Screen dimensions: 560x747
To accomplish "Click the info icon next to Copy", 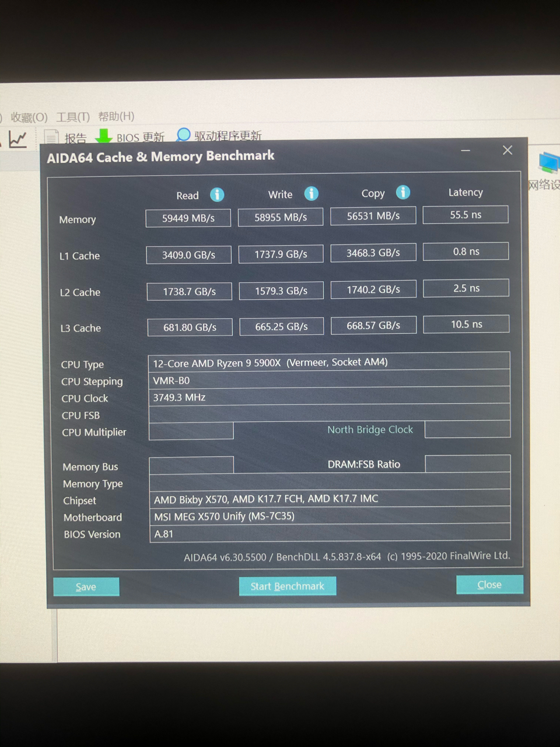I will [403, 192].
